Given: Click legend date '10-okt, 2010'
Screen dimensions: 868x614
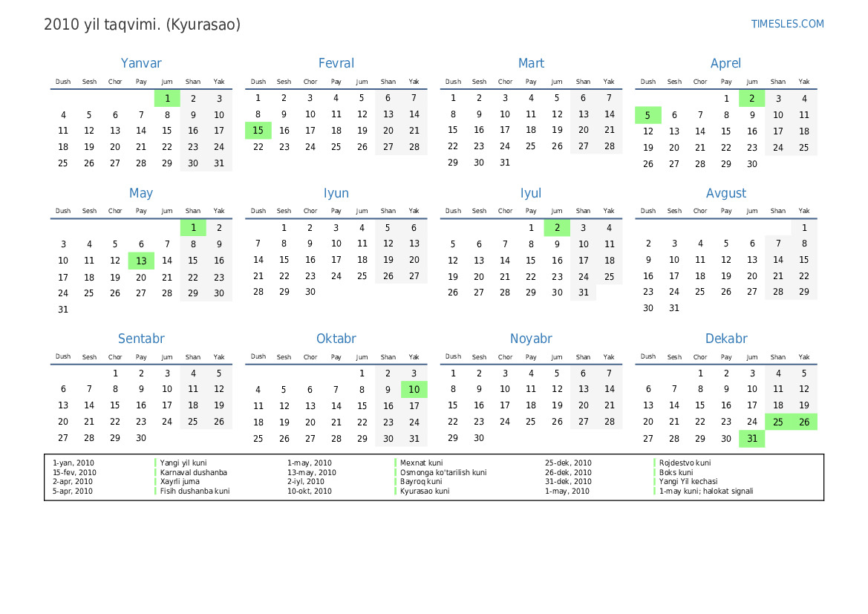Looking at the screenshot, I should (310, 491).
